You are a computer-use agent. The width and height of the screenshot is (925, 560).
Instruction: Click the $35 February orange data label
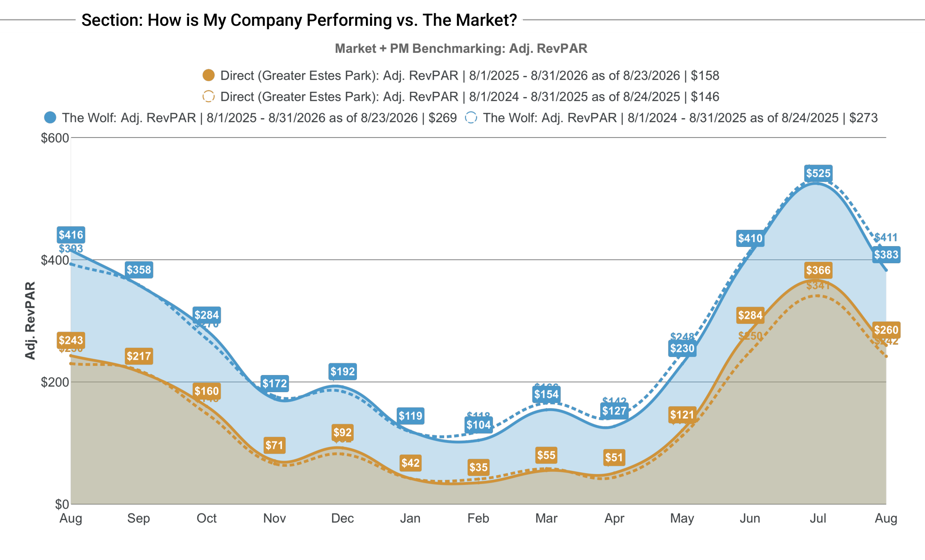pos(478,467)
